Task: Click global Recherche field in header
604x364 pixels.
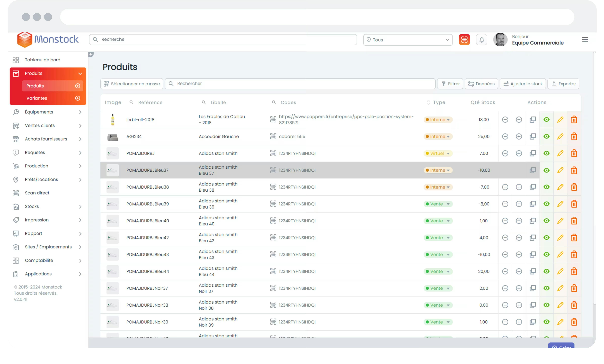Action: tap(223, 40)
